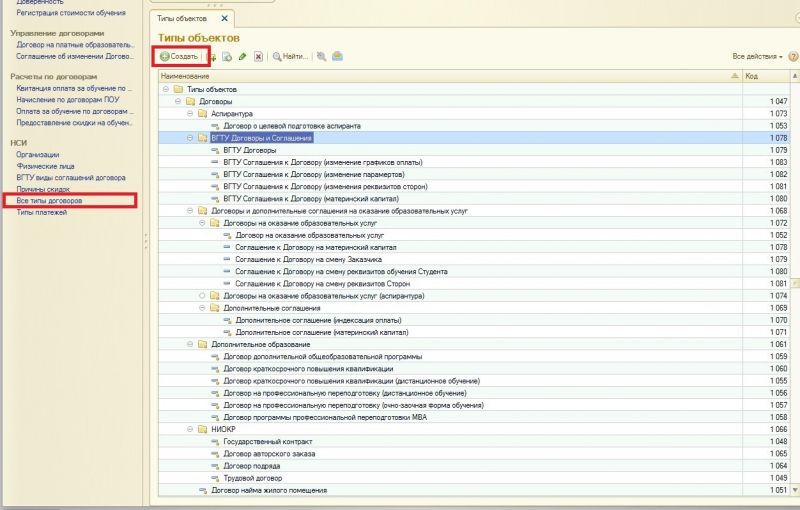Open help with the question mark icon
This screenshot has width=800, height=510.
coord(793,57)
